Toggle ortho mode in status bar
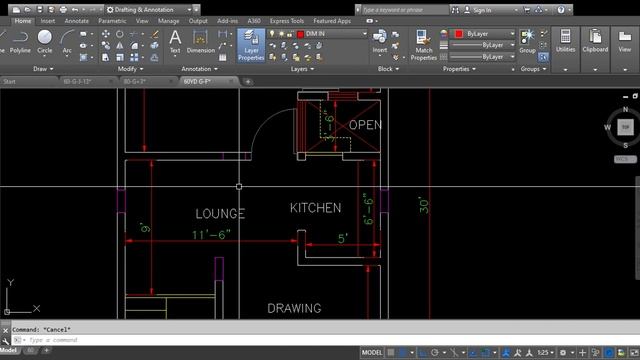 [423, 353]
